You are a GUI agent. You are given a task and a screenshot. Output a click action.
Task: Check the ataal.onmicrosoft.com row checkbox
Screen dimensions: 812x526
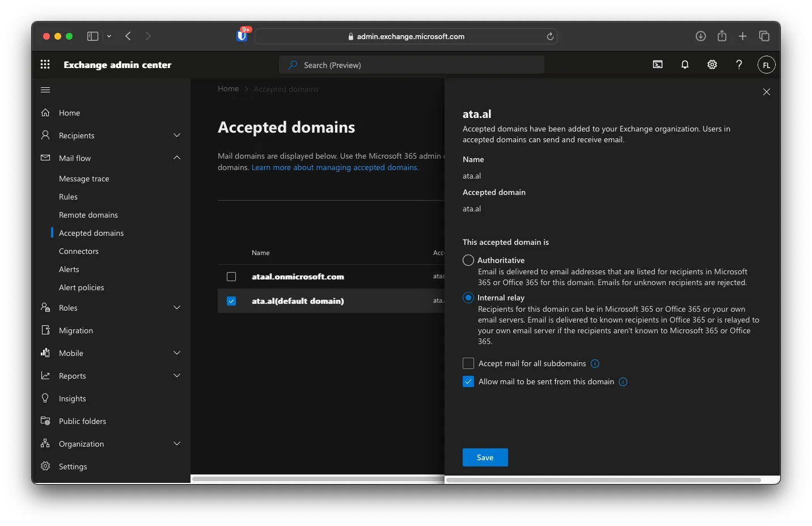[x=231, y=277]
